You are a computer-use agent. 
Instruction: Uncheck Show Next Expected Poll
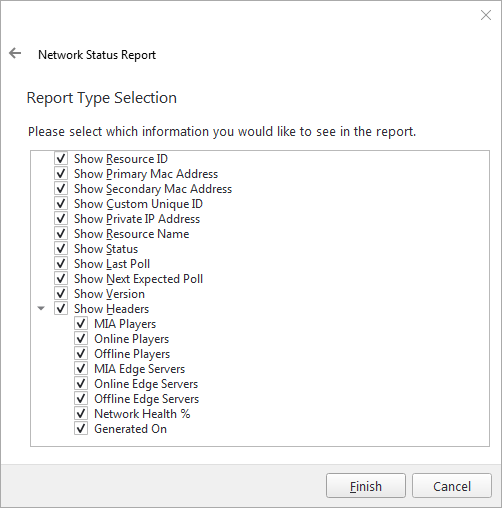click(61, 278)
